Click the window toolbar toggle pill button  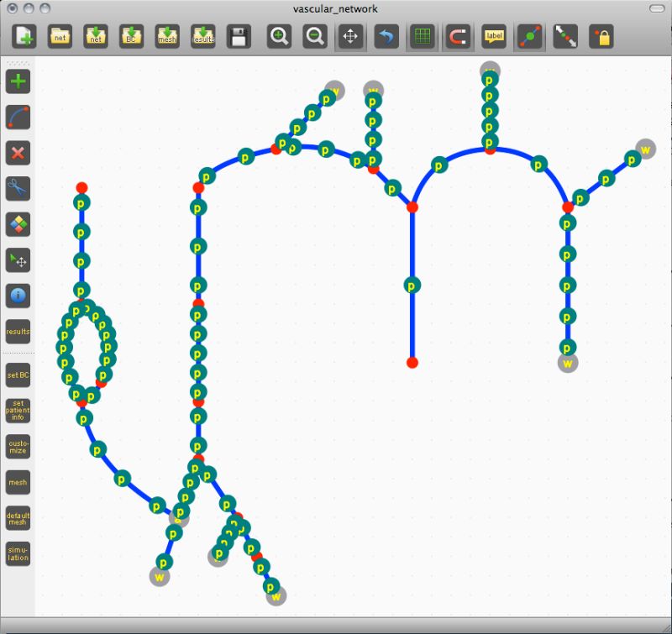657,8
